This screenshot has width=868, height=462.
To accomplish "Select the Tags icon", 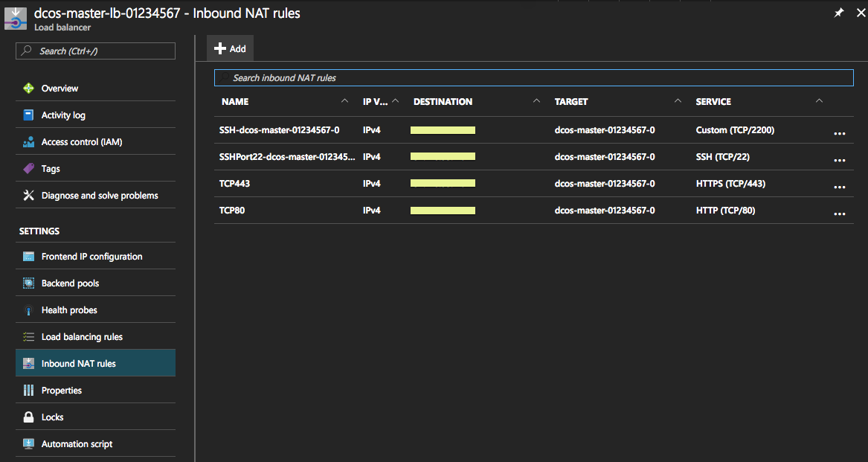I will [x=28, y=169].
